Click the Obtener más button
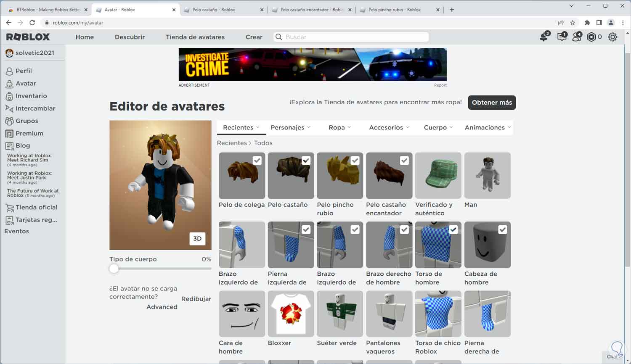The height and width of the screenshot is (364, 631). point(492,103)
